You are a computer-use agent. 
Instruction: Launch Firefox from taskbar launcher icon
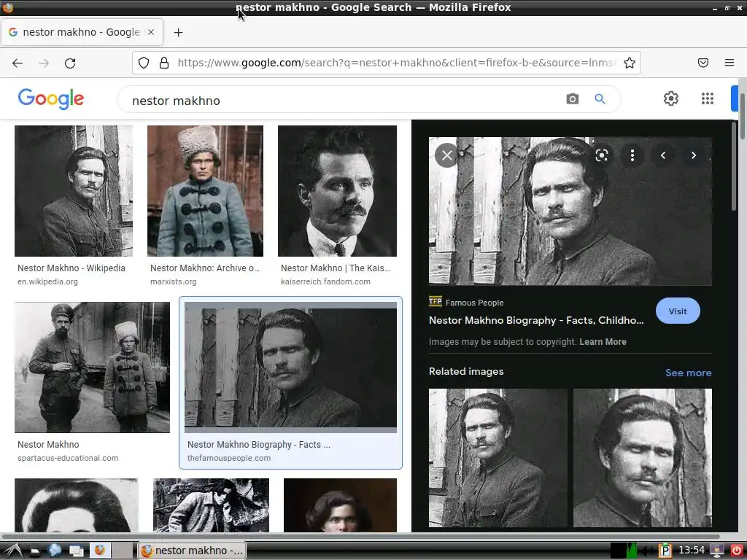[x=99, y=551]
